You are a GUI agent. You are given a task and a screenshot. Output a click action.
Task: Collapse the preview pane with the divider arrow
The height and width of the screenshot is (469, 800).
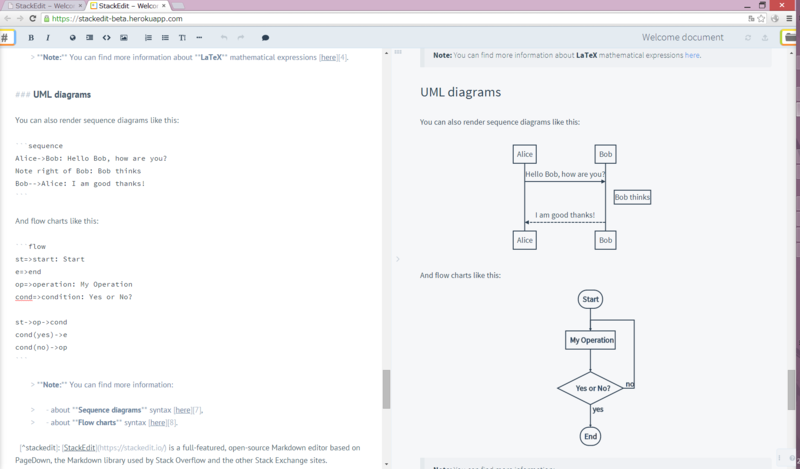[397, 259]
